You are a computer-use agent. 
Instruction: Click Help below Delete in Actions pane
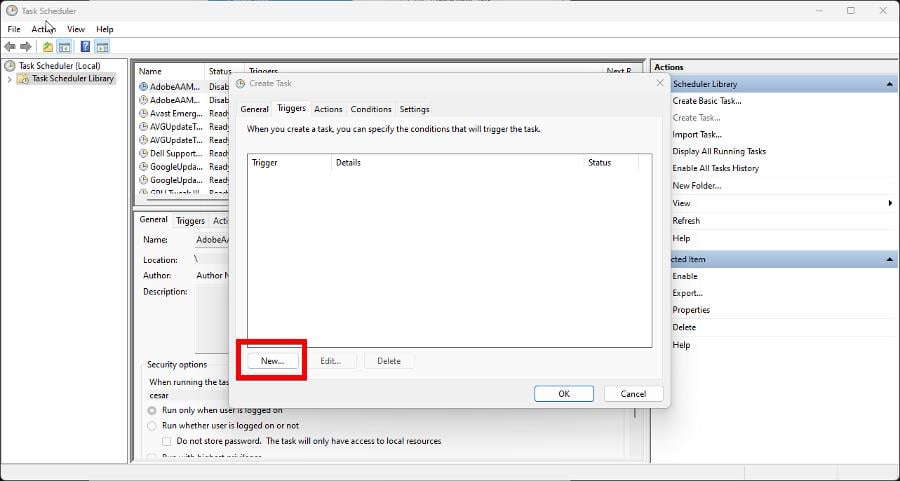tap(681, 345)
